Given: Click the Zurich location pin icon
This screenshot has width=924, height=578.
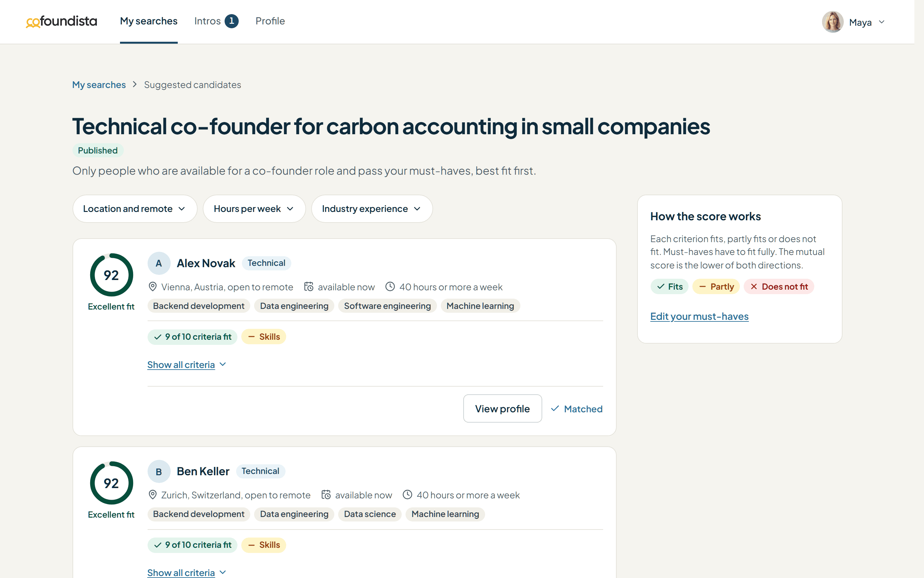Looking at the screenshot, I should tap(153, 495).
